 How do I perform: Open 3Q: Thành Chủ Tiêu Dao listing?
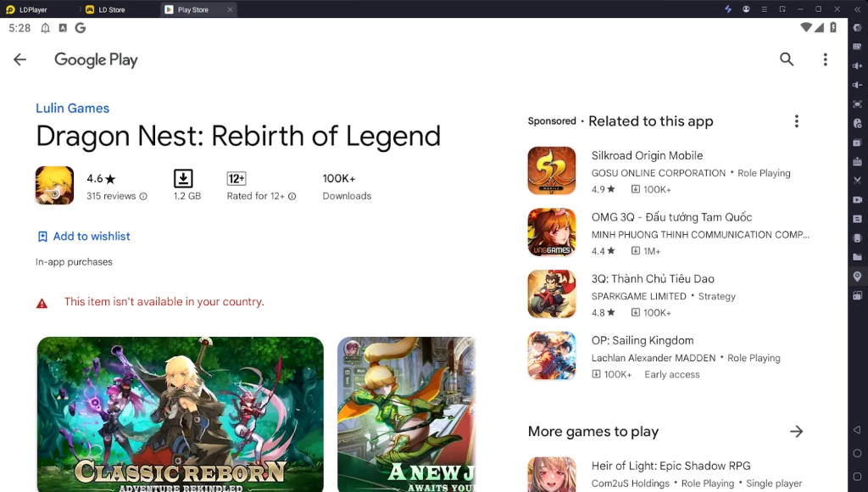click(x=668, y=294)
